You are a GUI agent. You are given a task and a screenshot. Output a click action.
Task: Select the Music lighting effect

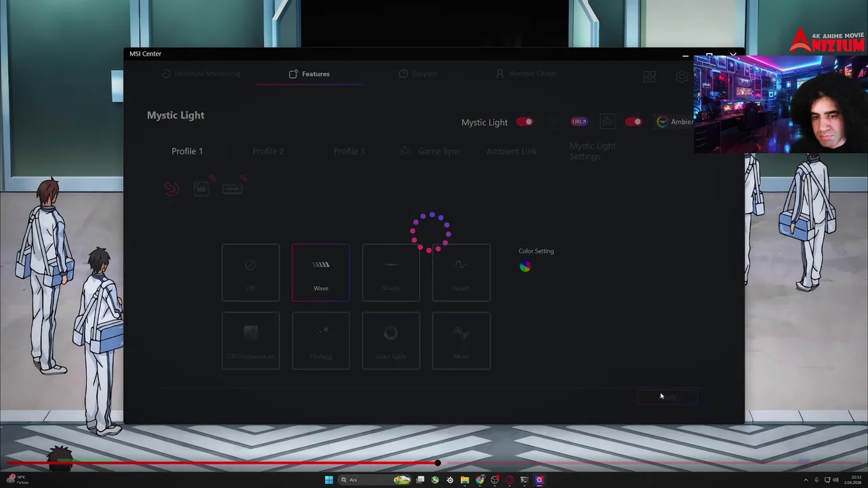coord(461,341)
